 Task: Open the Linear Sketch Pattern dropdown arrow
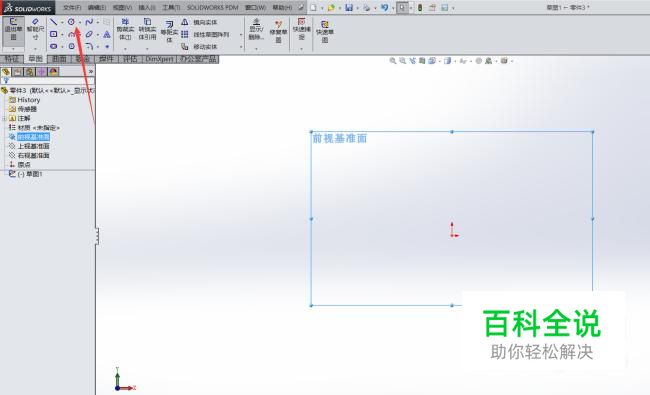click(241, 35)
